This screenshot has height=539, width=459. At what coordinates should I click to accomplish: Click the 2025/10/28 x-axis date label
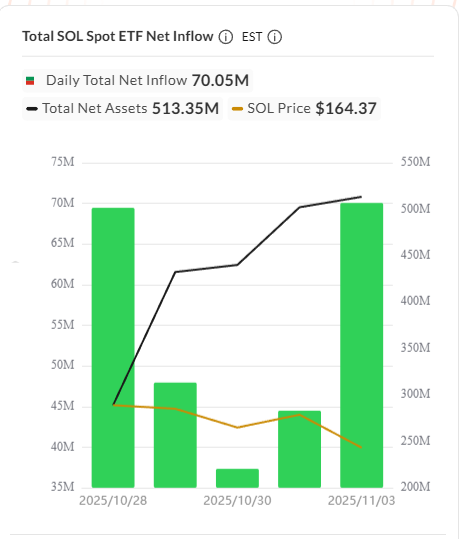click(113, 500)
